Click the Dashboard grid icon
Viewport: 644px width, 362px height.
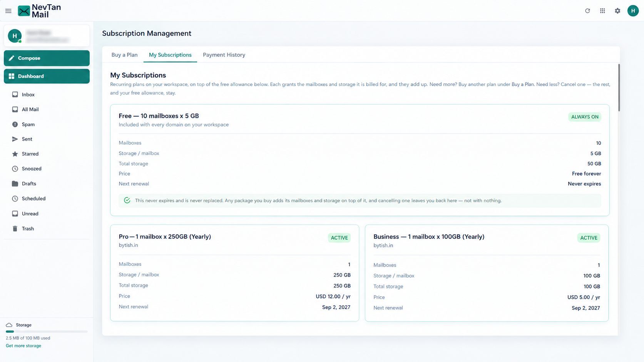(x=12, y=76)
